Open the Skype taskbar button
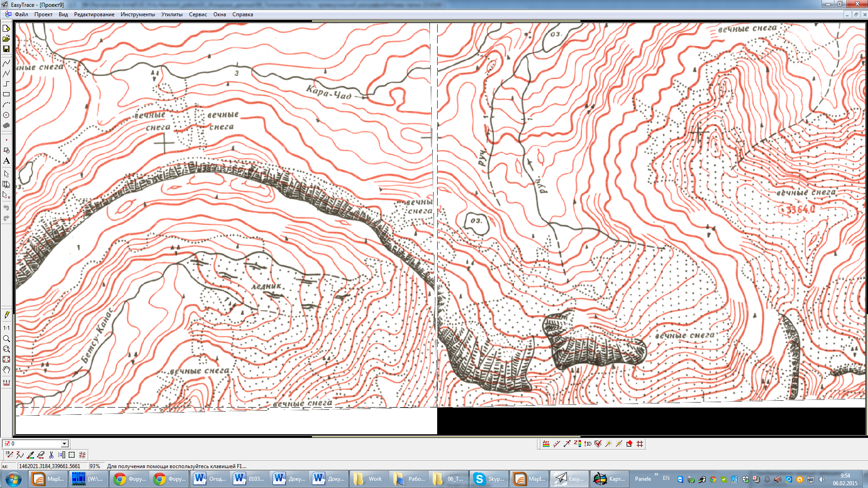 point(489,479)
